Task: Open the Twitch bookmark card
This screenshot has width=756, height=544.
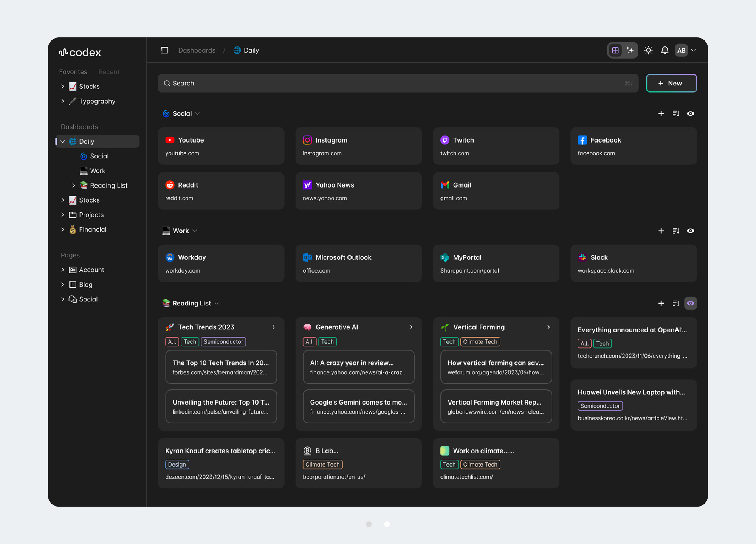Action: click(496, 146)
